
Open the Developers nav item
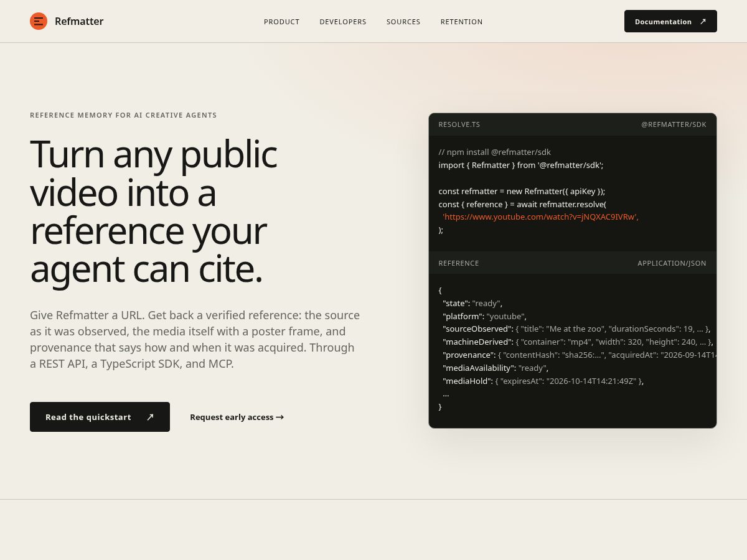point(343,22)
